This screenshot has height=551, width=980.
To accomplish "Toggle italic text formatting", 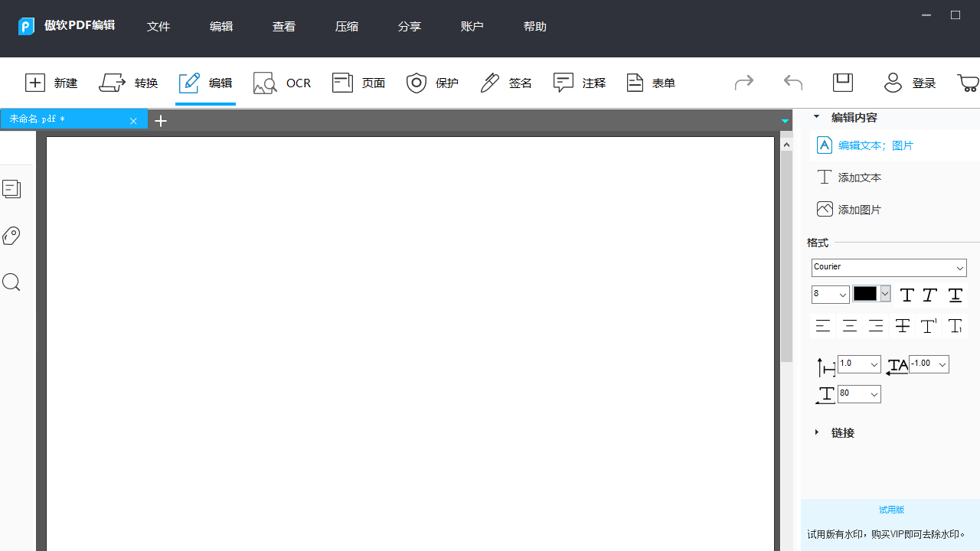I will pos(929,295).
